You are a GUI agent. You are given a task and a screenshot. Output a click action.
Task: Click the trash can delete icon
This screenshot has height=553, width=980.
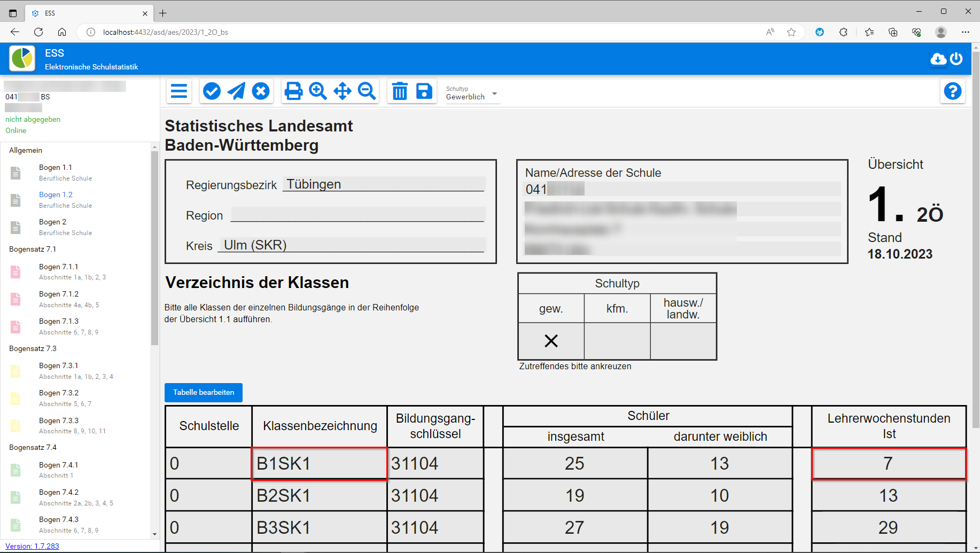coord(400,91)
